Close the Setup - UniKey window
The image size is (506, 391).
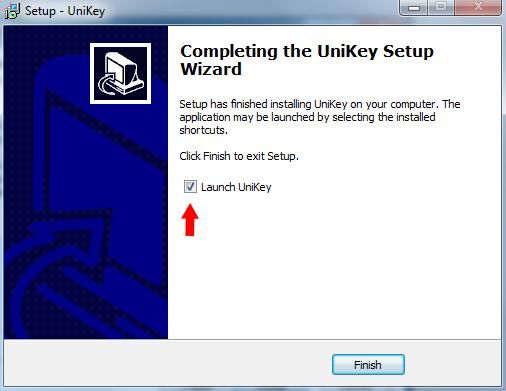click(x=478, y=7)
